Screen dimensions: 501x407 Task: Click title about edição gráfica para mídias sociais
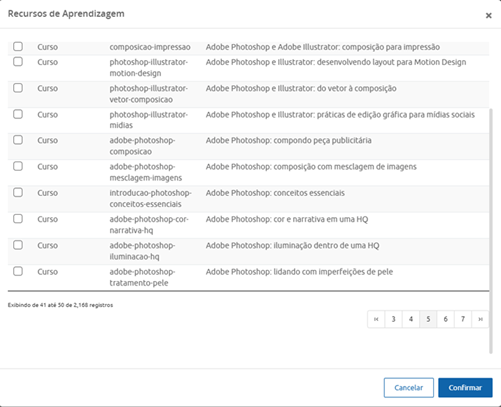(340, 115)
